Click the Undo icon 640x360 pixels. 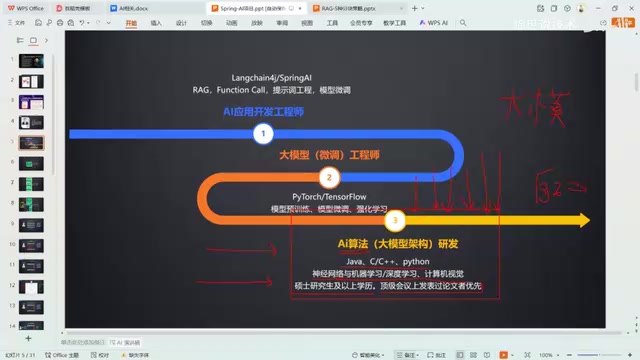pyautogui.click(x=82, y=23)
